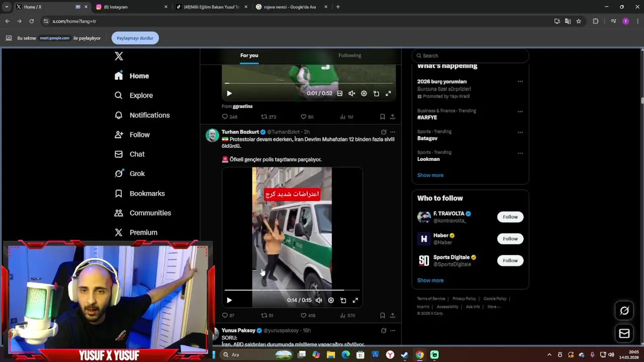This screenshot has height=362, width=644.
Task: Open the floating messages button
Action: pos(624,333)
